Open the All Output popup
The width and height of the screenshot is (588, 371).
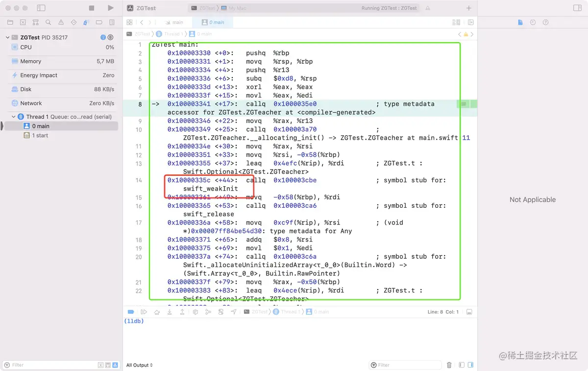[x=140, y=365]
